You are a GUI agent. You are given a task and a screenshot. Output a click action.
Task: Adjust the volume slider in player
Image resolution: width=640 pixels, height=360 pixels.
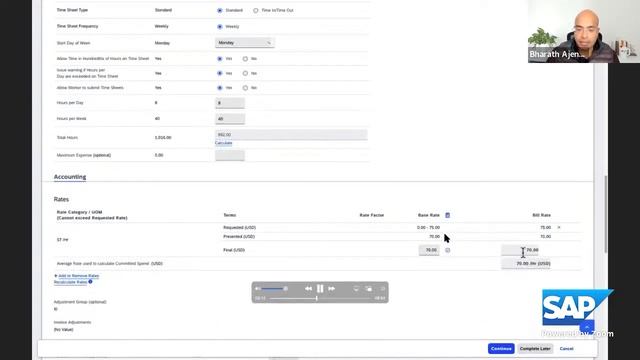(274, 289)
